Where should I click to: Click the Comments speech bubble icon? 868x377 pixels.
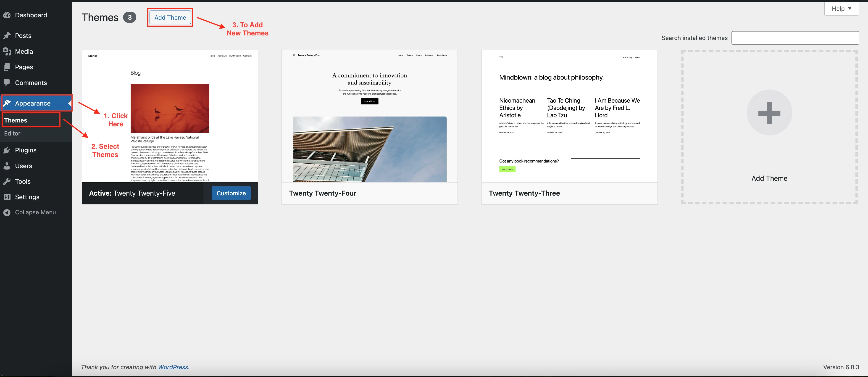pyautogui.click(x=7, y=83)
